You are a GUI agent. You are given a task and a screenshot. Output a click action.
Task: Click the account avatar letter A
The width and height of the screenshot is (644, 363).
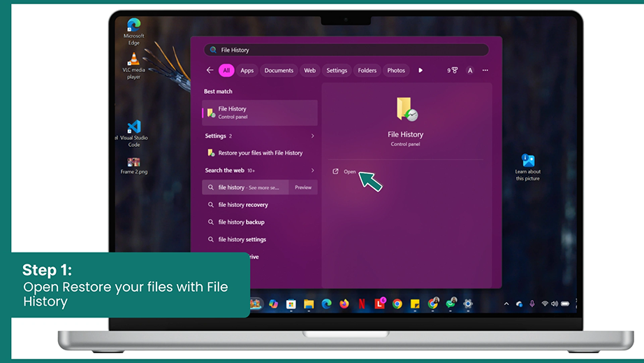[x=470, y=71]
